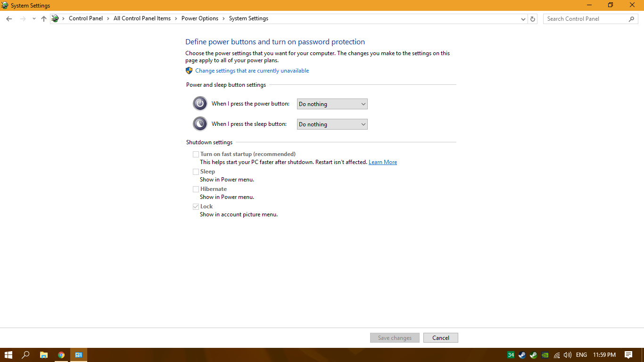644x362 pixels.
Task: Enable the Hibernate checkbox
Action: [x=196, y=189]
